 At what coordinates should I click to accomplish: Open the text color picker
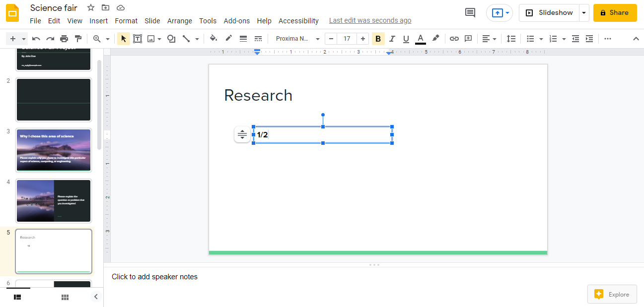coord(420,38)
